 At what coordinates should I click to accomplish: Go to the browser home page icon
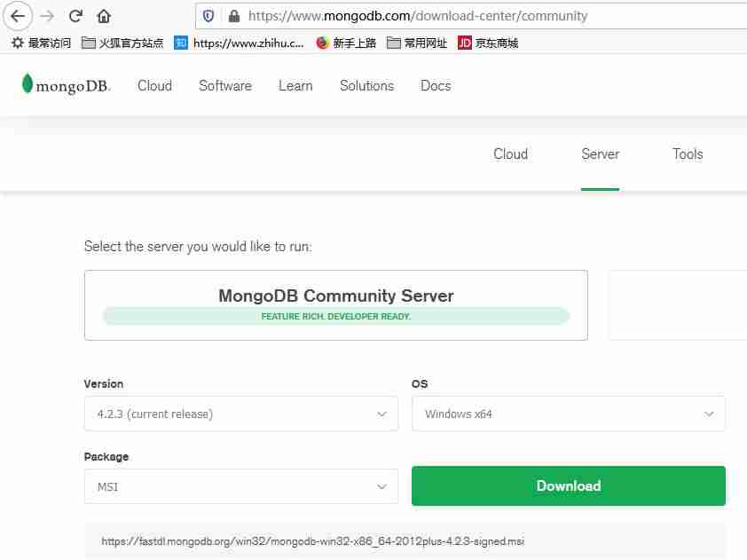click(104, 16)
